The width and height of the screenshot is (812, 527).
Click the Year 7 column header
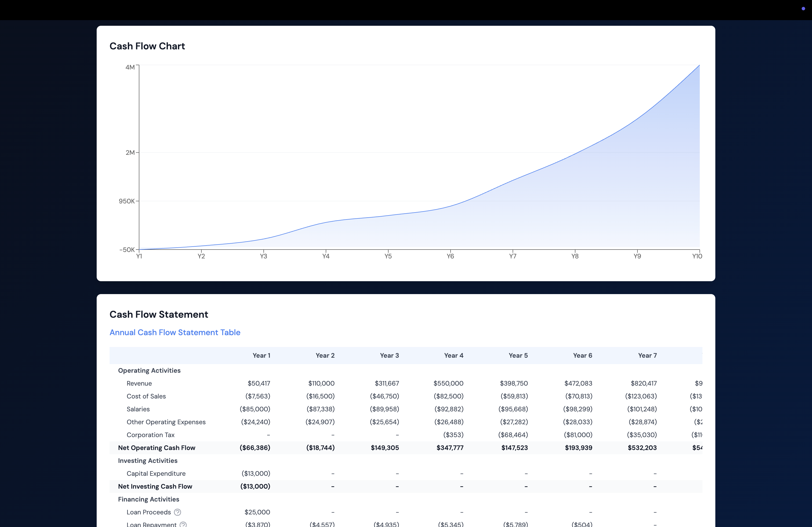647,356
